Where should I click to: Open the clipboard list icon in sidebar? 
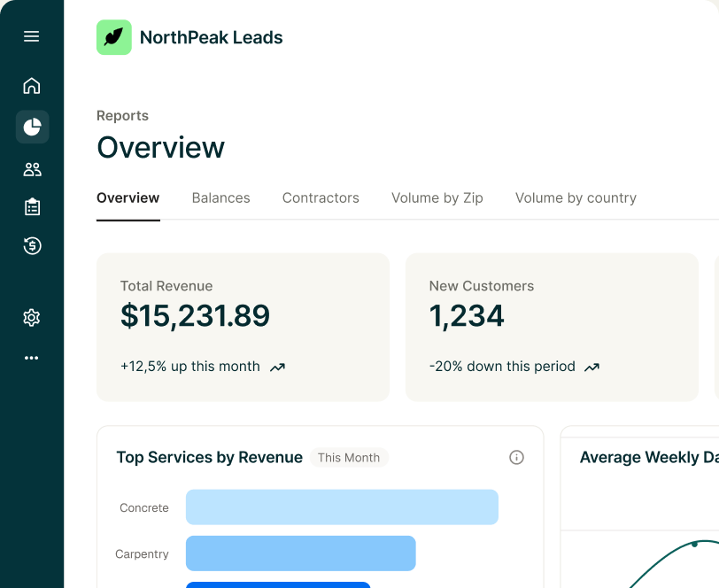coord(32,207)
